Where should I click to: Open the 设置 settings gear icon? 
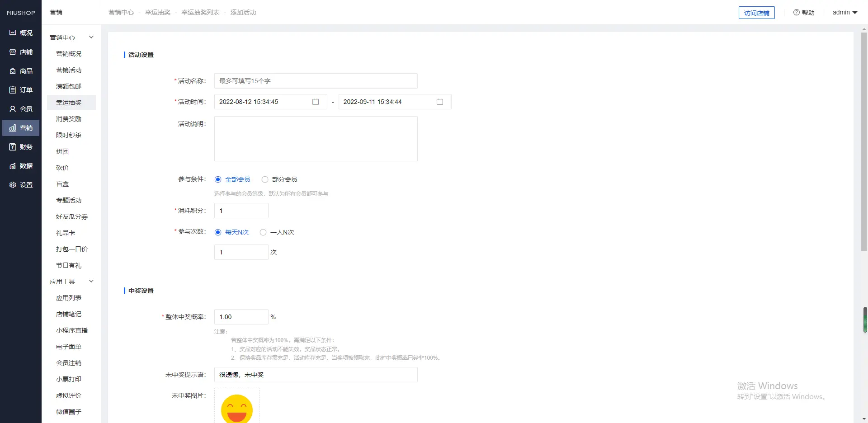tap(13, 185)
